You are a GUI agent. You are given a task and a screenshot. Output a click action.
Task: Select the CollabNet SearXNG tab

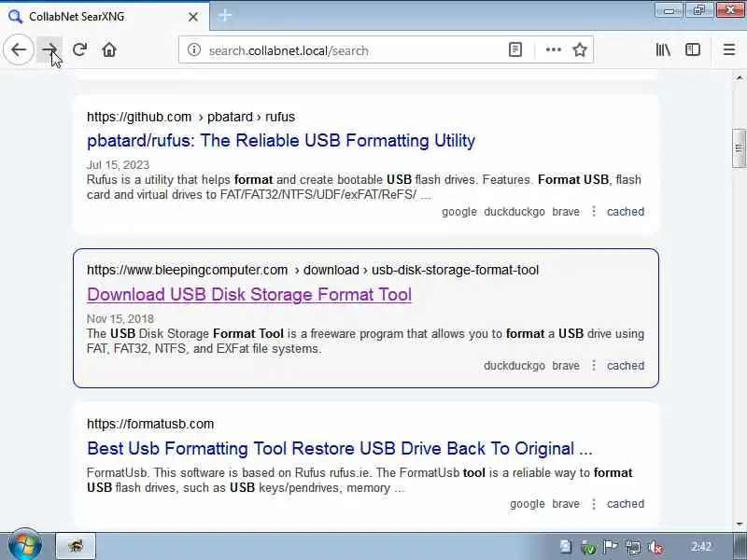(105, 16)
